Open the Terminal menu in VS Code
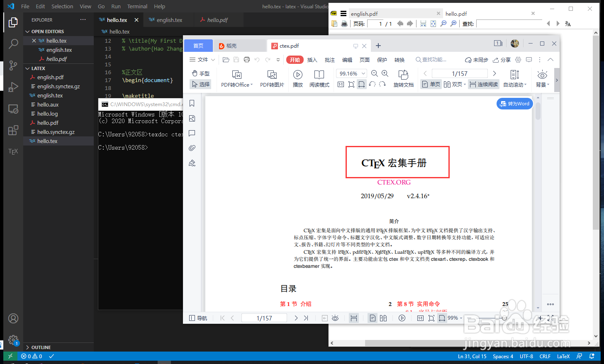604x364 pixels. [x=137, y=6]
